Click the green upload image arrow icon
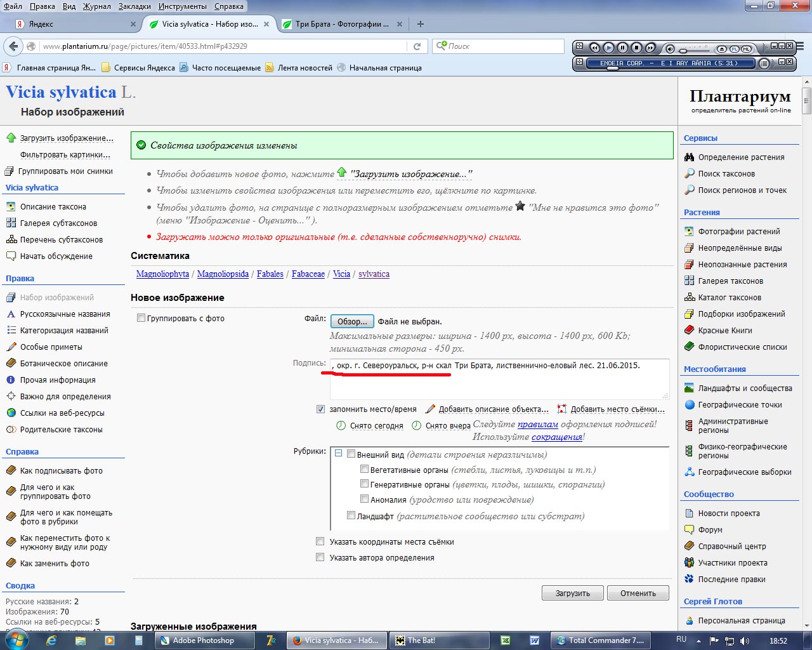 11,138
